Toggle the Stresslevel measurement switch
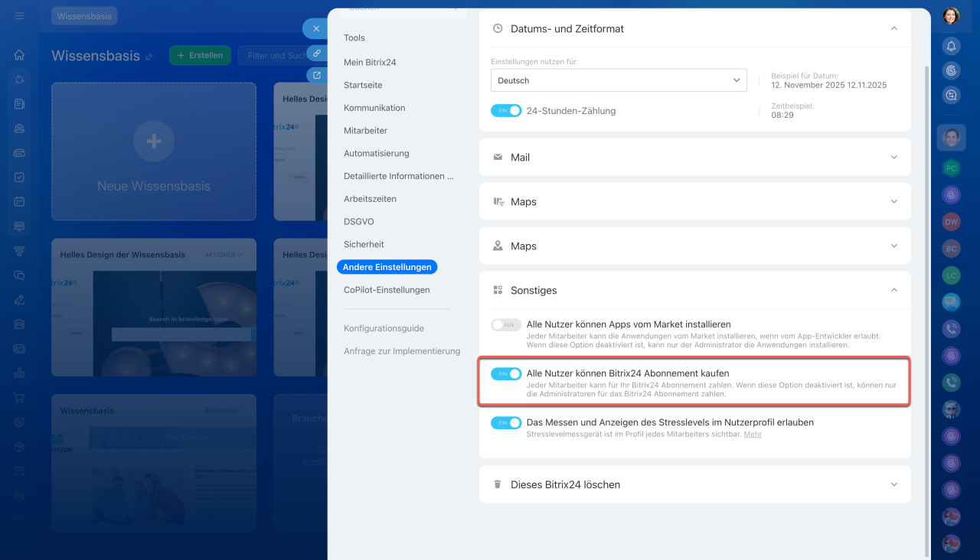The height and width of the screenshot is (560, 980). (x=506, y=422)
